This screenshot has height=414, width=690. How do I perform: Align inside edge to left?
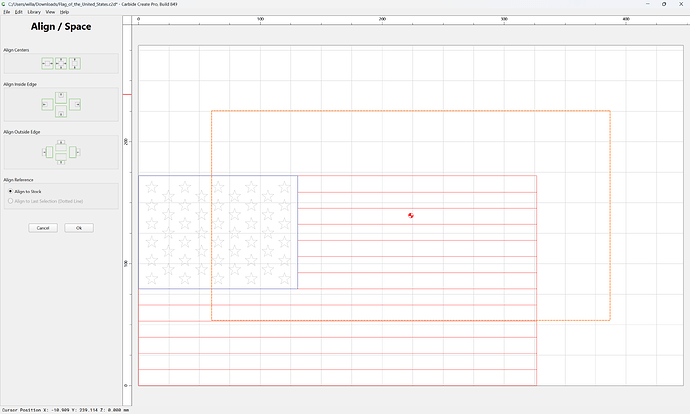pyautogui.click(x=48, y=105)
